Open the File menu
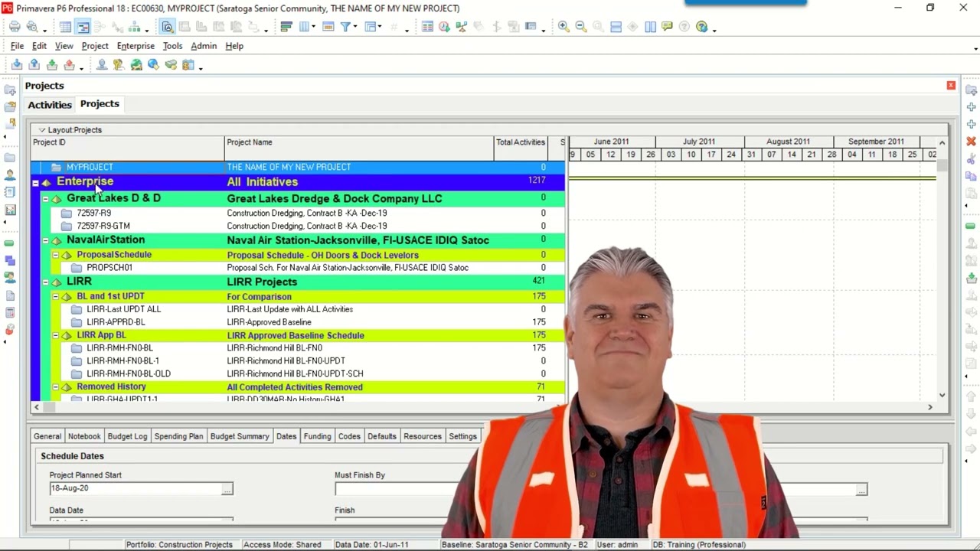Image resolution: width=980 pixels, height=551 pixels. click(x=17, y=46)
